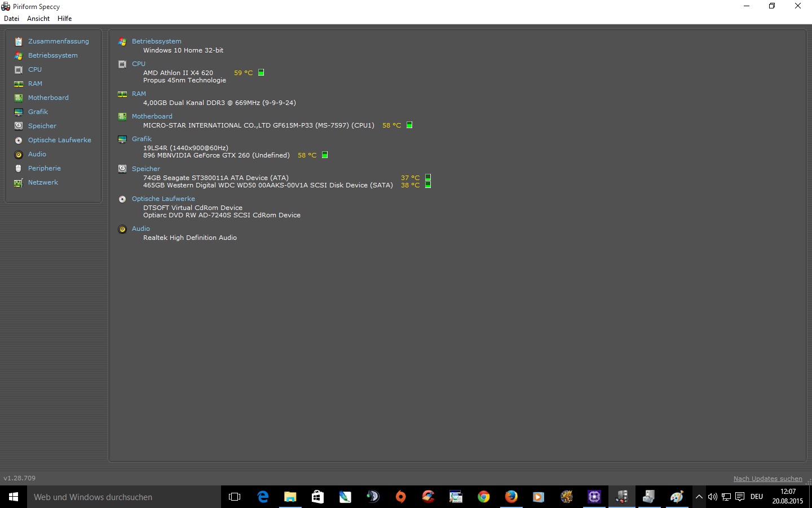Screen dimensions: 812x508
Task: Select RAM in the left sidebar
Action: click(x=35, y=84)
